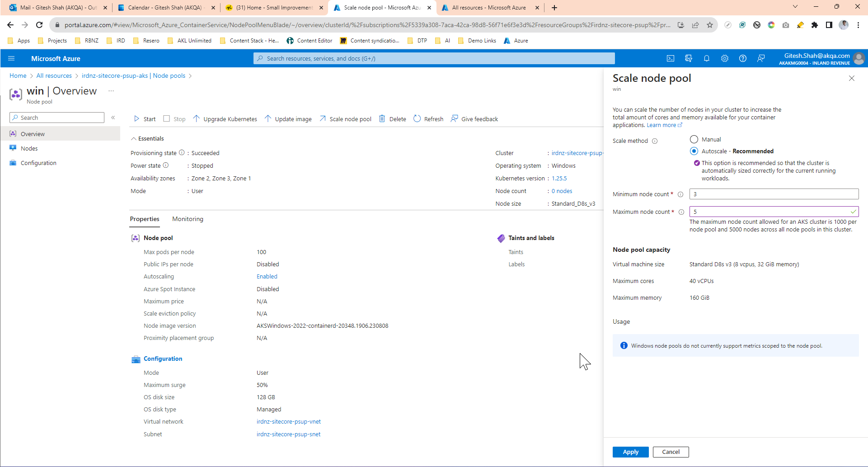The image size is (868, 467).
Task: Click Delete in the command bar
Action: tap(393, 119)
